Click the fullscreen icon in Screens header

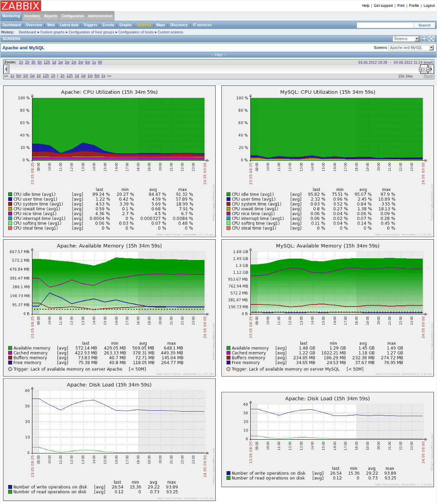(431, 39)
